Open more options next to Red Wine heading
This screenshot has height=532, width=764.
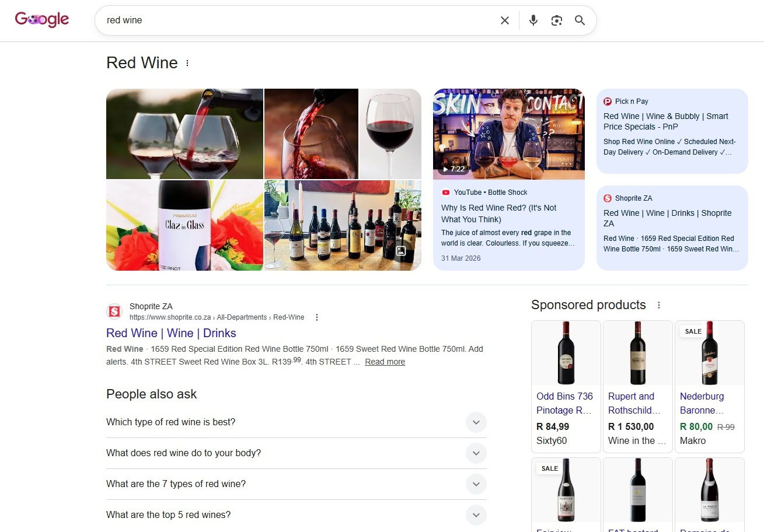pyautogui.click(x=187, y=63)
